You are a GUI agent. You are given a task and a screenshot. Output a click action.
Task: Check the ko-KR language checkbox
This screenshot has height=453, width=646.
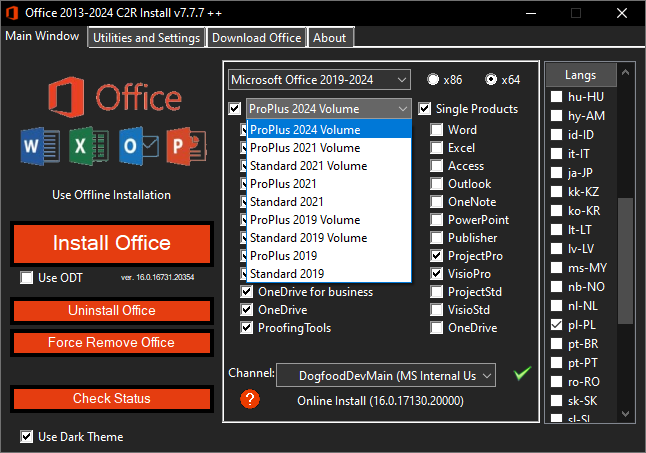tap(557, 211)
